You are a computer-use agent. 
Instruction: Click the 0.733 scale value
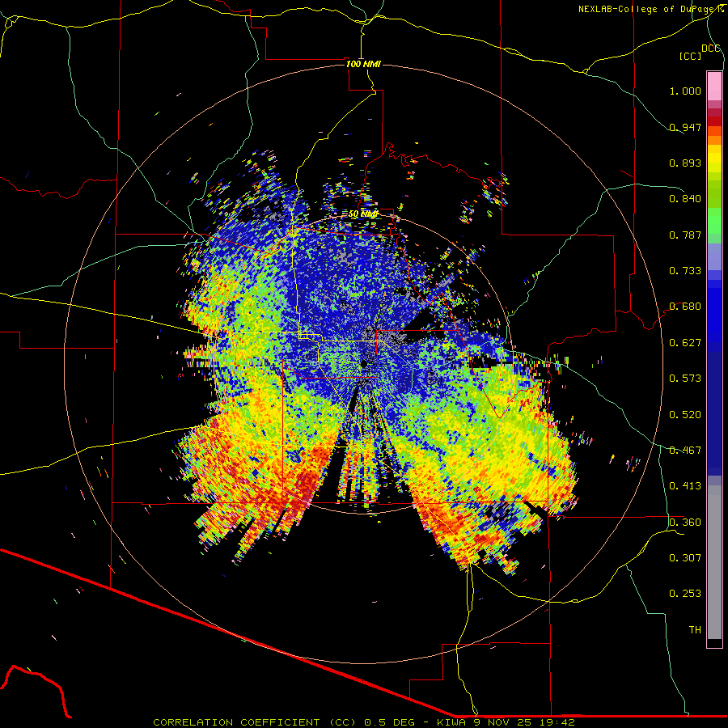point(685,271)
